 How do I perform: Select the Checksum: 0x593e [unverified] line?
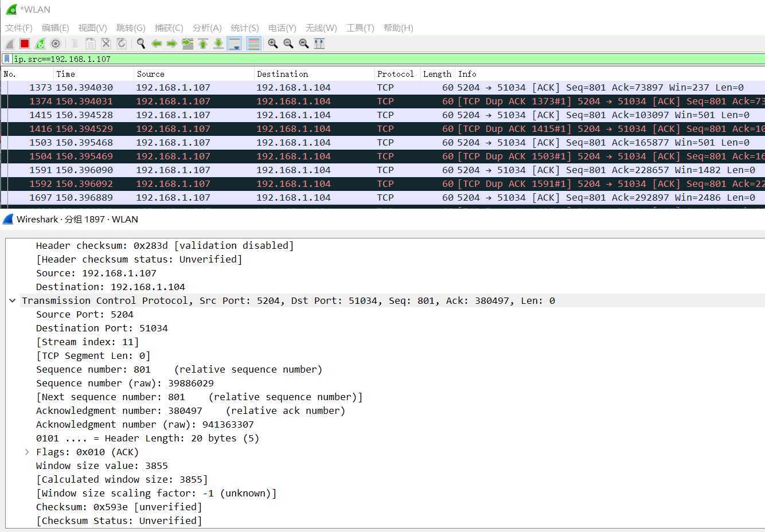(x=119, y=507)
